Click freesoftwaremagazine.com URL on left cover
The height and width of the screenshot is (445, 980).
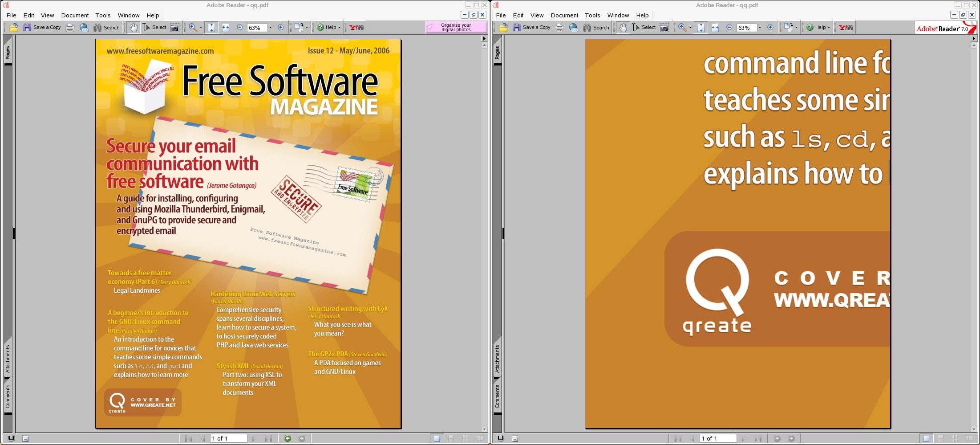click(160, 51)
